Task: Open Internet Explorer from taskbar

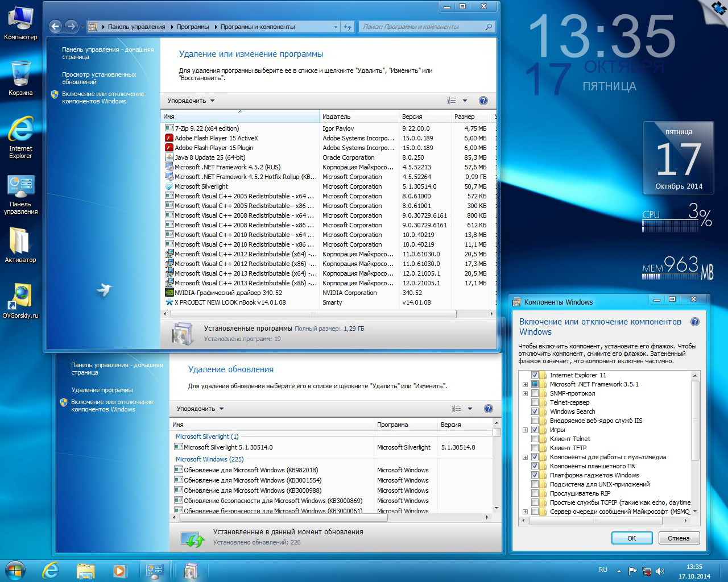Action: coord(51,571)
